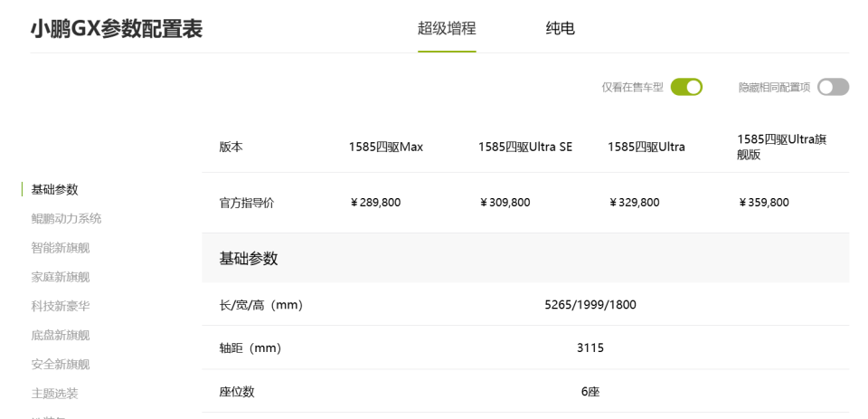Click the 小鹏GX参数配置表 title

pyautogui.click(x=117, y=29)
